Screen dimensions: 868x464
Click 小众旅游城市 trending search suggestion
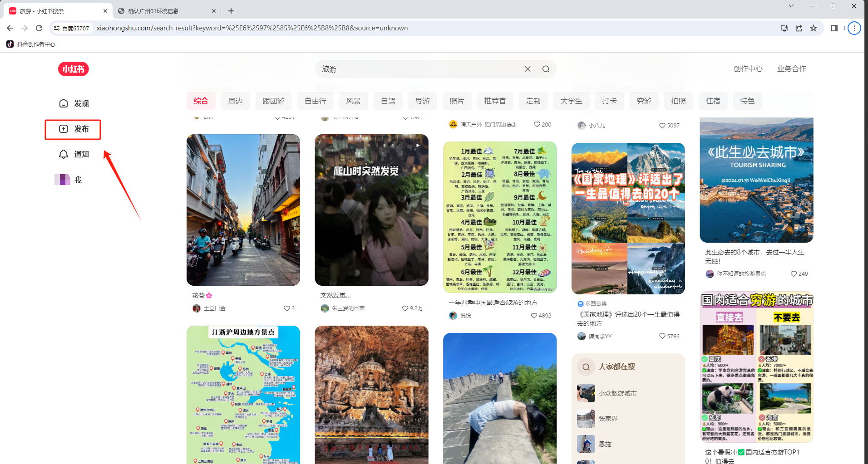[x=617, y=393]
